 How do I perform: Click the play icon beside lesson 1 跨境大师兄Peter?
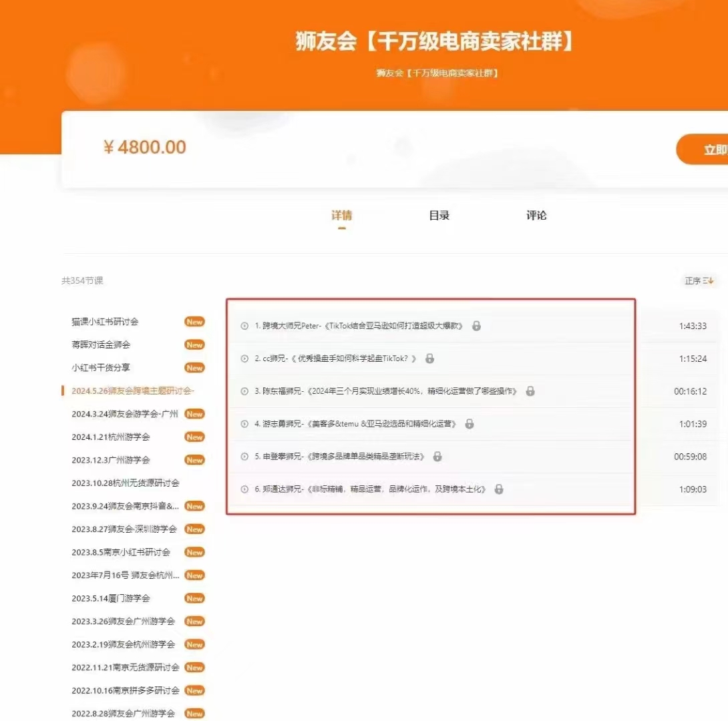pos(244,326)
